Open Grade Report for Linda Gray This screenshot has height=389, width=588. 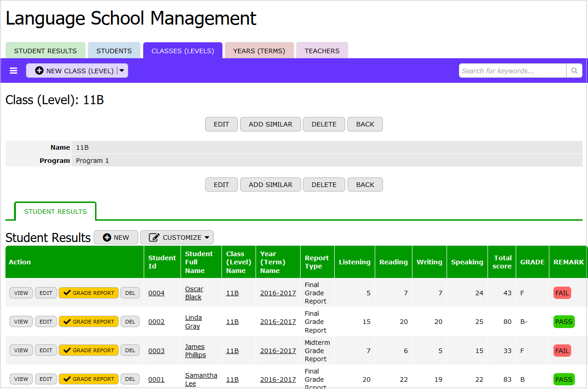pos(89,322)
